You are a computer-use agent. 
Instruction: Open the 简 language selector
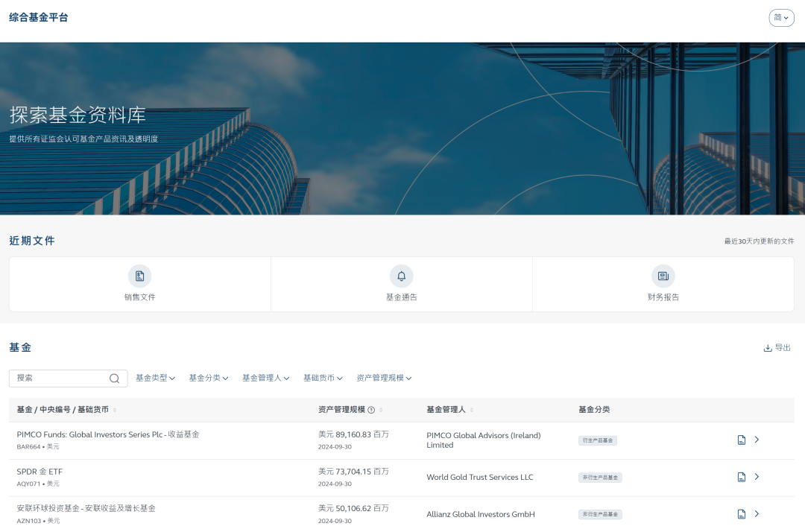click(x=781, y=17)
